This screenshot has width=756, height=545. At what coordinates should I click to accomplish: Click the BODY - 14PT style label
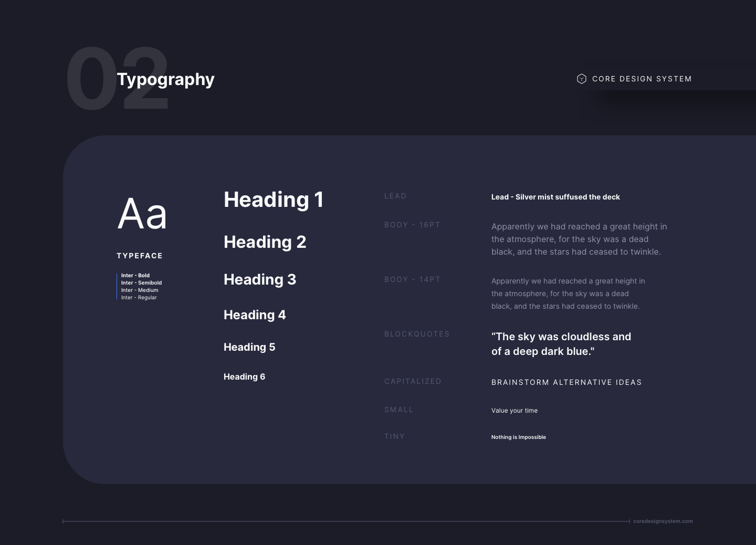point(412,279)
